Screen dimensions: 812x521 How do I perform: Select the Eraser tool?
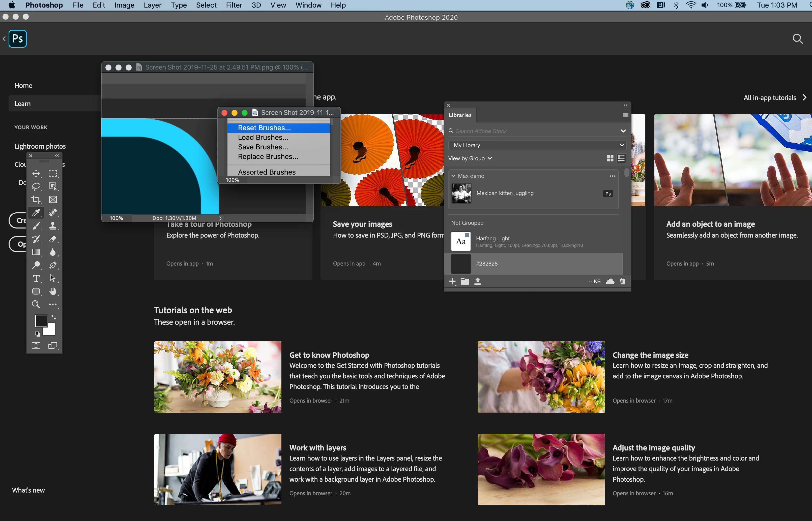click(x=53, y=239)
